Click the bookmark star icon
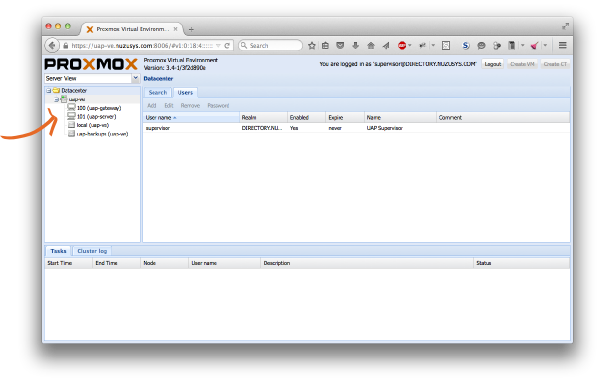 coord(312,46)
